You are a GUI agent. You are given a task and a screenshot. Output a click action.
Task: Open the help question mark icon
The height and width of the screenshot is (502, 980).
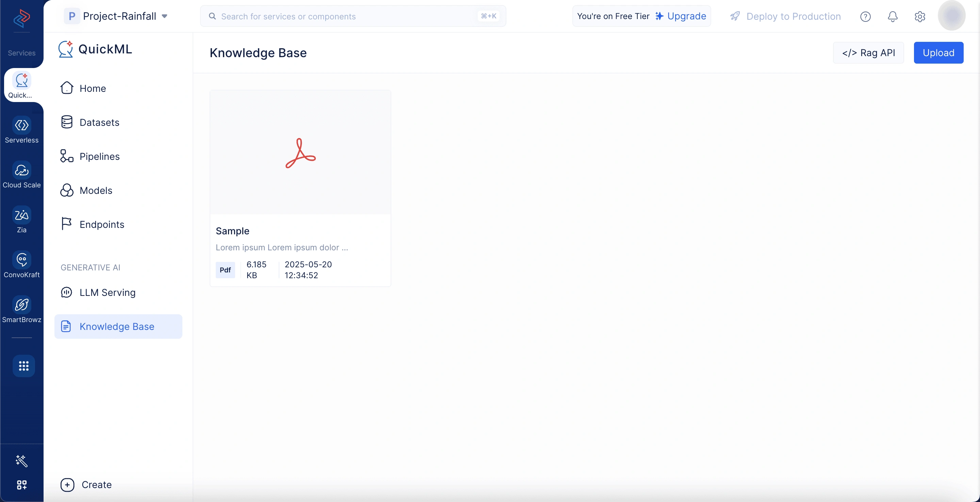click(x=865, y=16)
